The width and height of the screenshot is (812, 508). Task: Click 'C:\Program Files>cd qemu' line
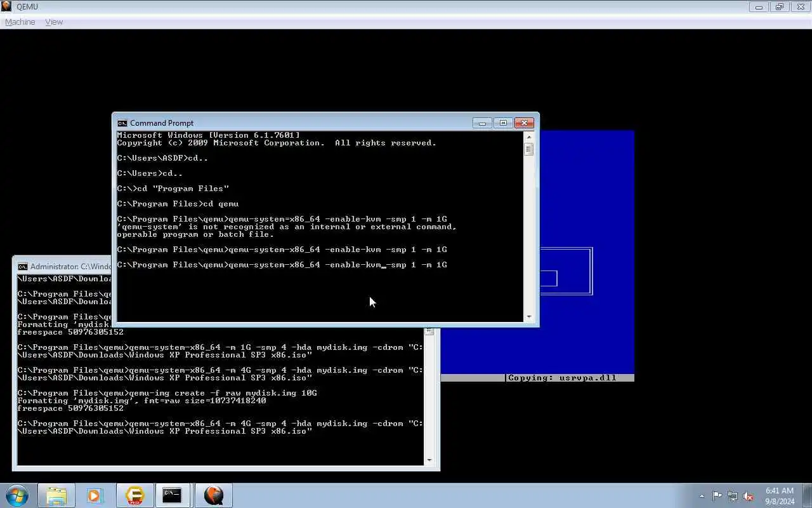178,204
